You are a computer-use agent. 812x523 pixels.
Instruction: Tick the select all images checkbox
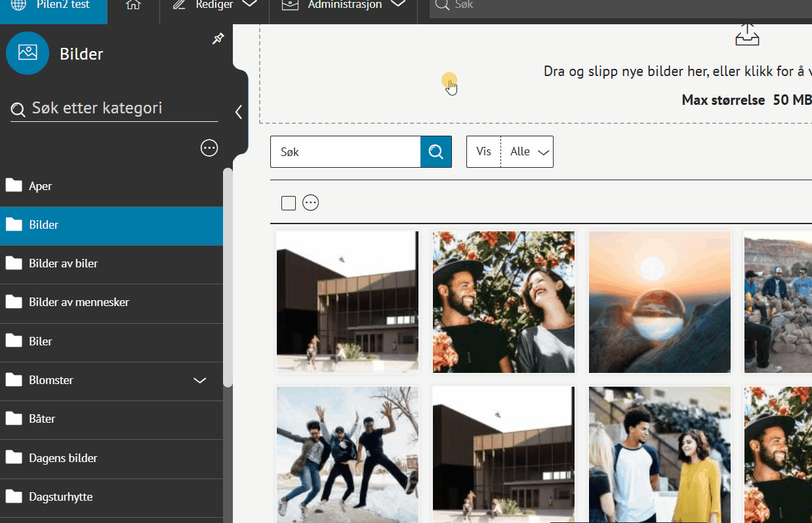[289, 203]
